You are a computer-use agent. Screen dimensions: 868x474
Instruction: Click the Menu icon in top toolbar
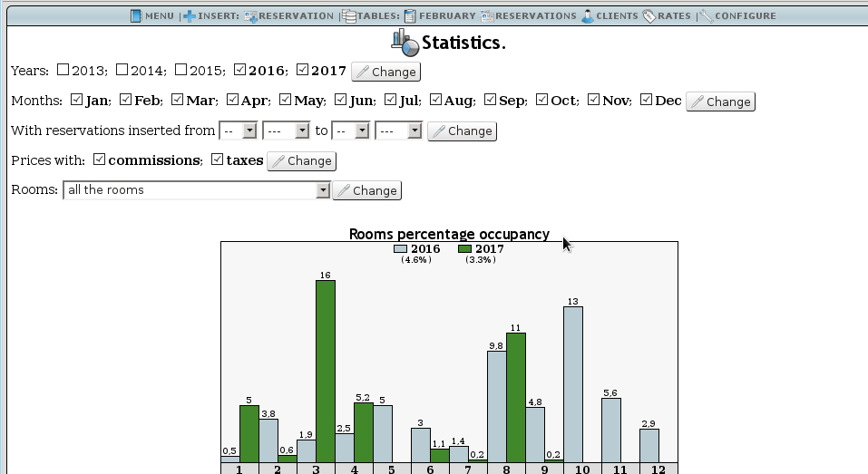(136, 15)
